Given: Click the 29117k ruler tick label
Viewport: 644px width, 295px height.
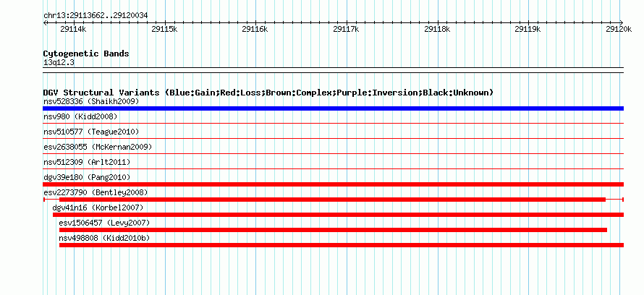Looking at the screenshot, I should [x=346, y=29].
